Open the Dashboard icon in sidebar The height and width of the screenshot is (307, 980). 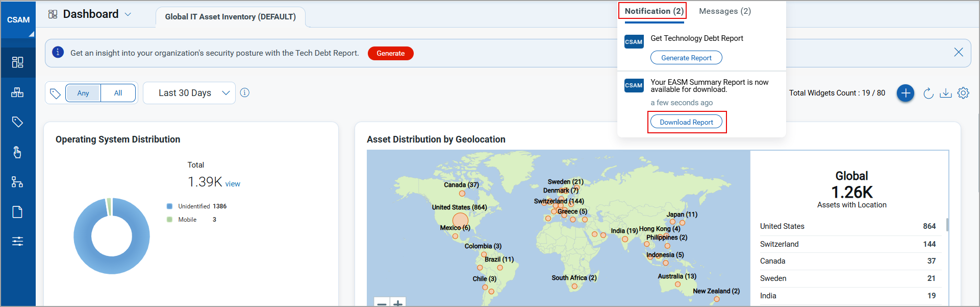coord(18,62)
